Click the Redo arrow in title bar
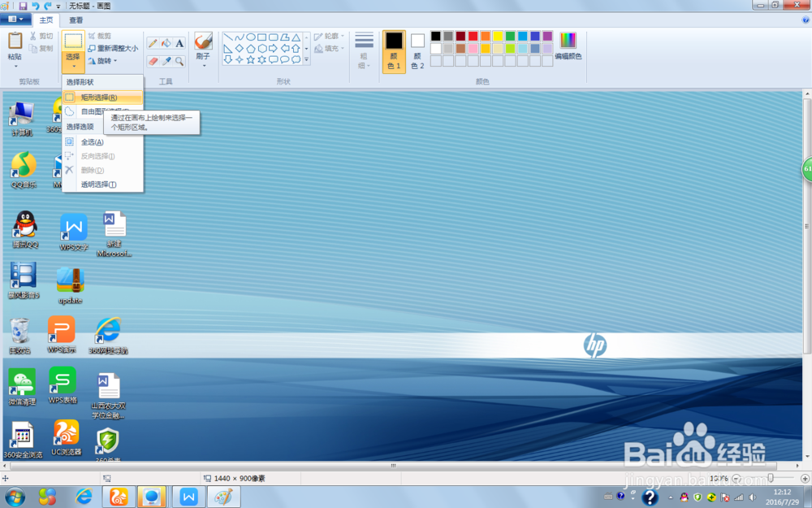Image resolution: width=812 pixels, height=508 pixels. (x=48, y=6)
